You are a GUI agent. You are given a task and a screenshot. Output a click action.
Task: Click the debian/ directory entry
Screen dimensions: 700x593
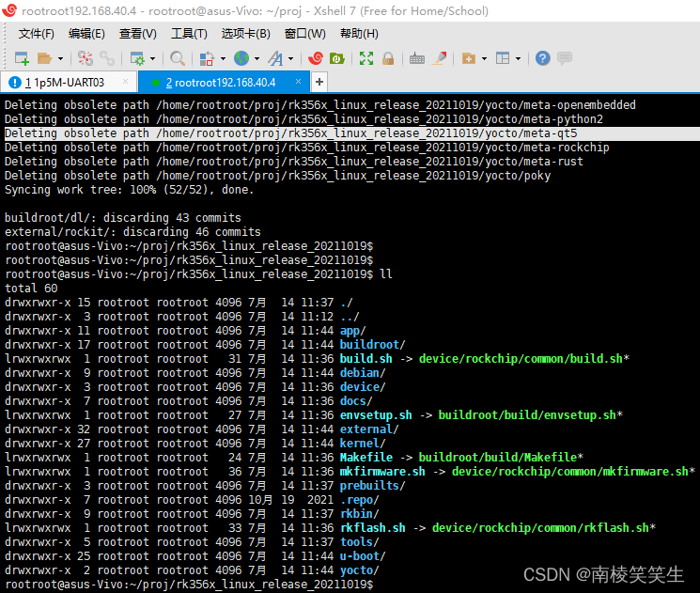click(363, 373)
